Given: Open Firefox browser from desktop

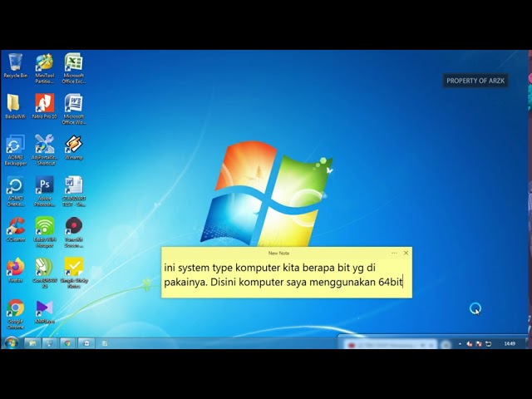Looking at the screenshot, I should (15, 270).
